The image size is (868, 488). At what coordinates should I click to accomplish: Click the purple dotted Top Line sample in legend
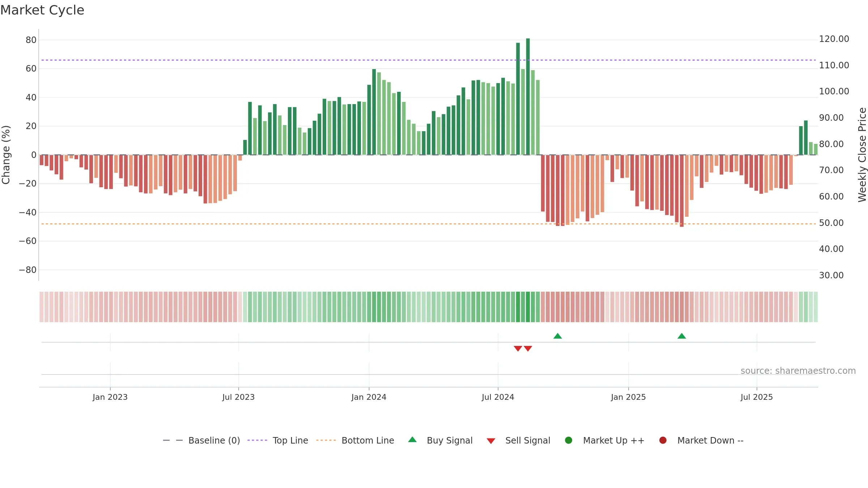click(x=257, y=440)
